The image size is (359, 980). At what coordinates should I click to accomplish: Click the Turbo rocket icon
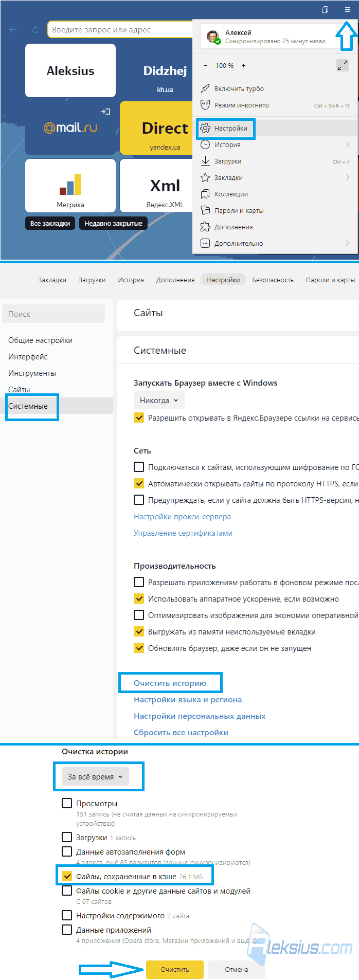click(205, 88)
